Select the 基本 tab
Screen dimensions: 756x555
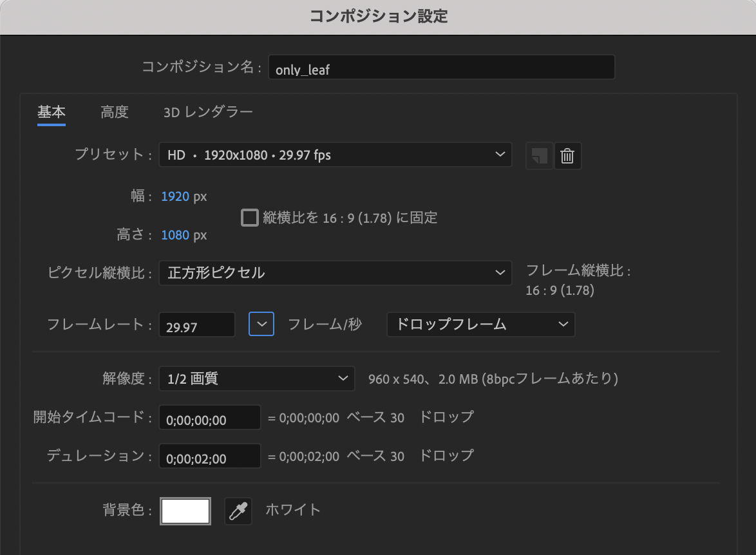51,111
